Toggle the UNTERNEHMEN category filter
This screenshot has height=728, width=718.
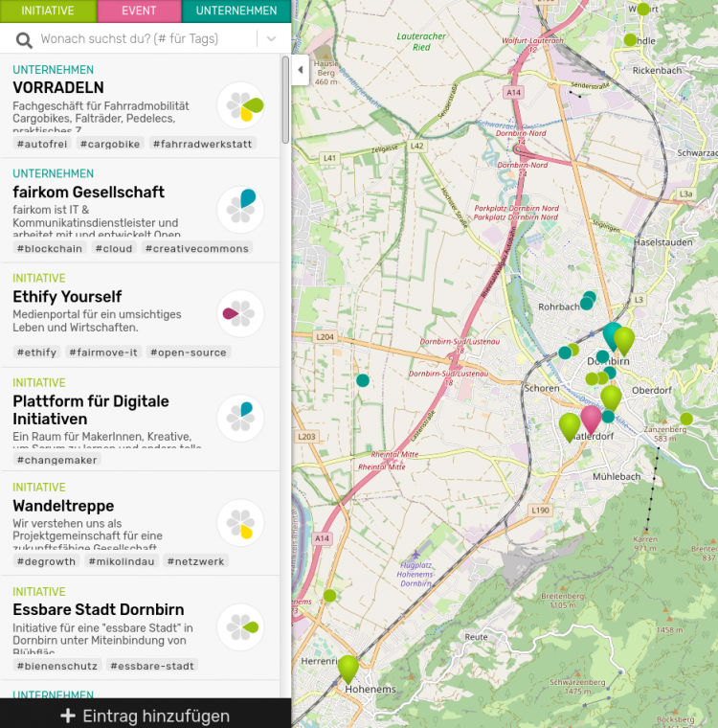[x=236, y=11]
